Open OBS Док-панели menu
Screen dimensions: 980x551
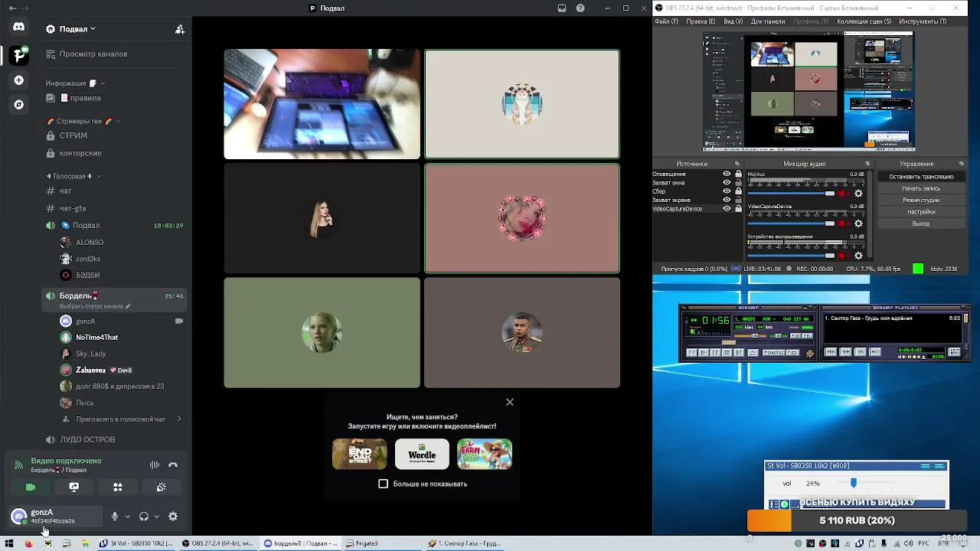click(x=768, y=21)
